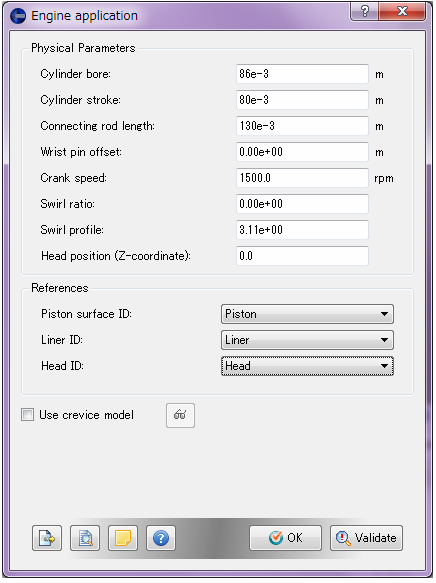The height and width of the screenshot is (583, 436).
Task: Close the Engine application dialog
Action: pos(402,11)
